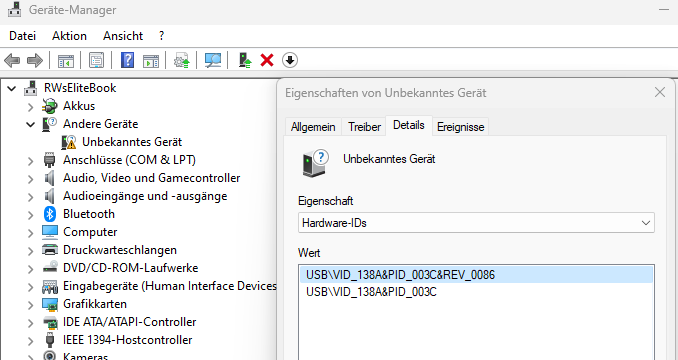Expand the Computer category chevron

[x=30, y=233]
